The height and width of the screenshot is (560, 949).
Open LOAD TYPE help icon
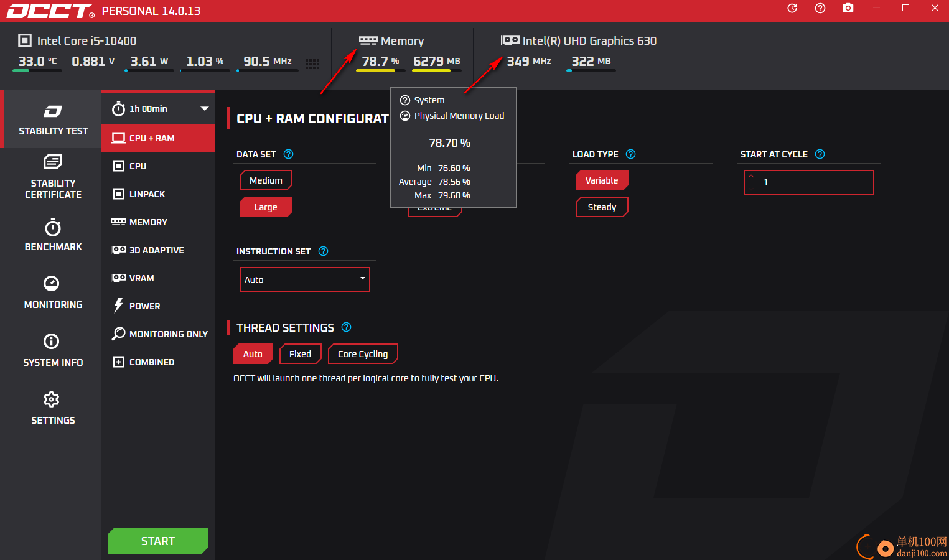tap(630, 154)
